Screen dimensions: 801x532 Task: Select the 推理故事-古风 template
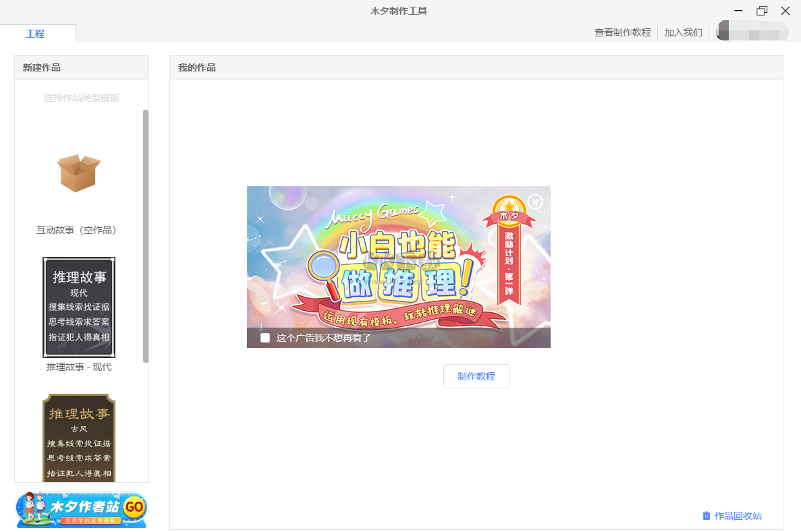(78, 437)
